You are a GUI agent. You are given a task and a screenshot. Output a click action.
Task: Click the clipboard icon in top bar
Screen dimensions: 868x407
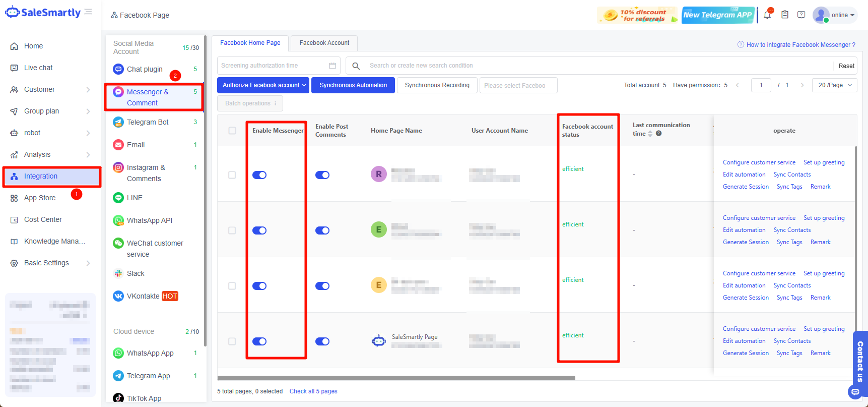pos(784,15)
